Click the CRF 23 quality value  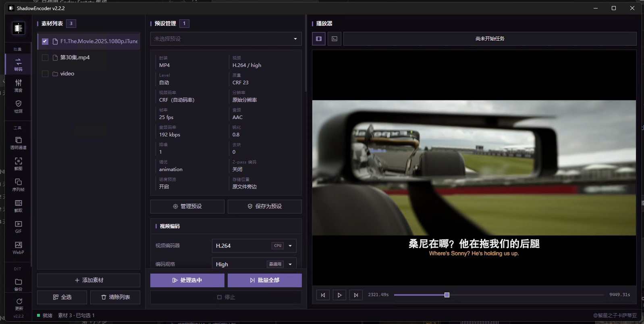coord(241,82)
